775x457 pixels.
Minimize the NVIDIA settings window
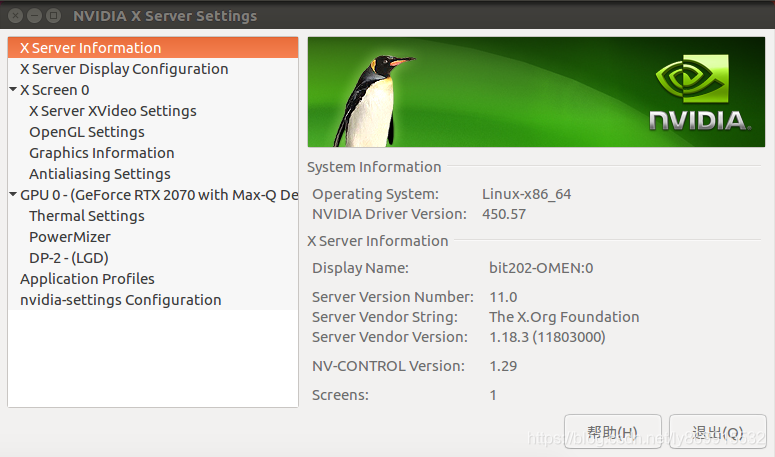(35, 16)
